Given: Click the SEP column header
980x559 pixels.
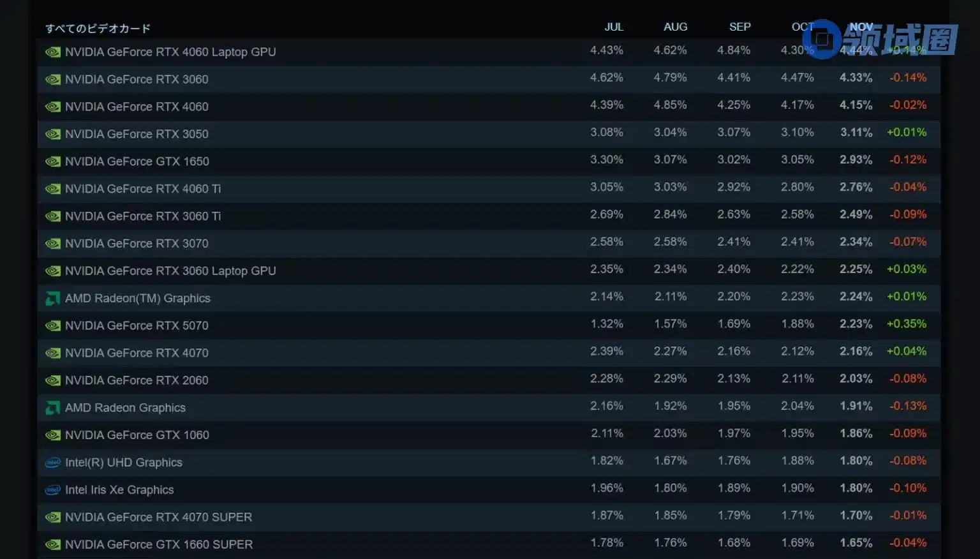Looking at the screenshot, I should tap(739, 27).
